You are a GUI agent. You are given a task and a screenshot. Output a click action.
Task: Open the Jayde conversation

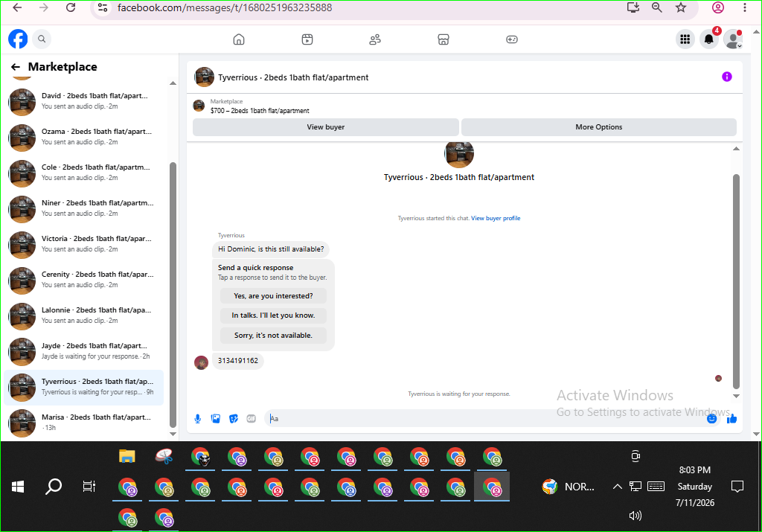[83, 351]
